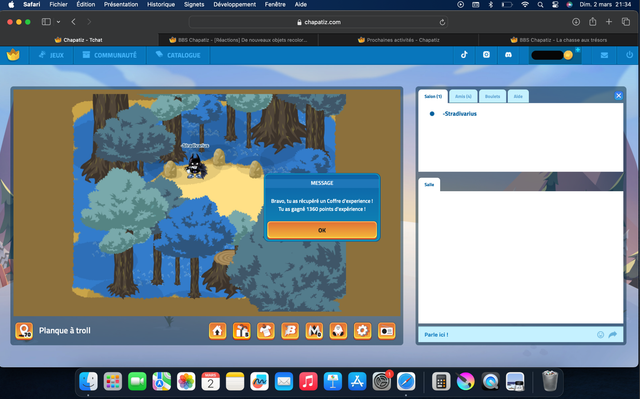Open the character avatar icon
The image size is (640, 399).
tap(338, 331)
